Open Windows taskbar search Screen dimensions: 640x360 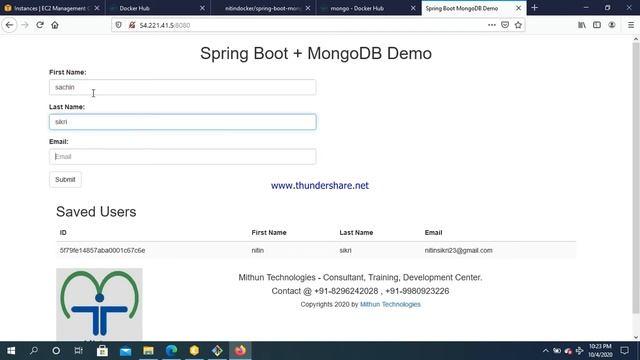pyautogui.click(x=34, y=351)
